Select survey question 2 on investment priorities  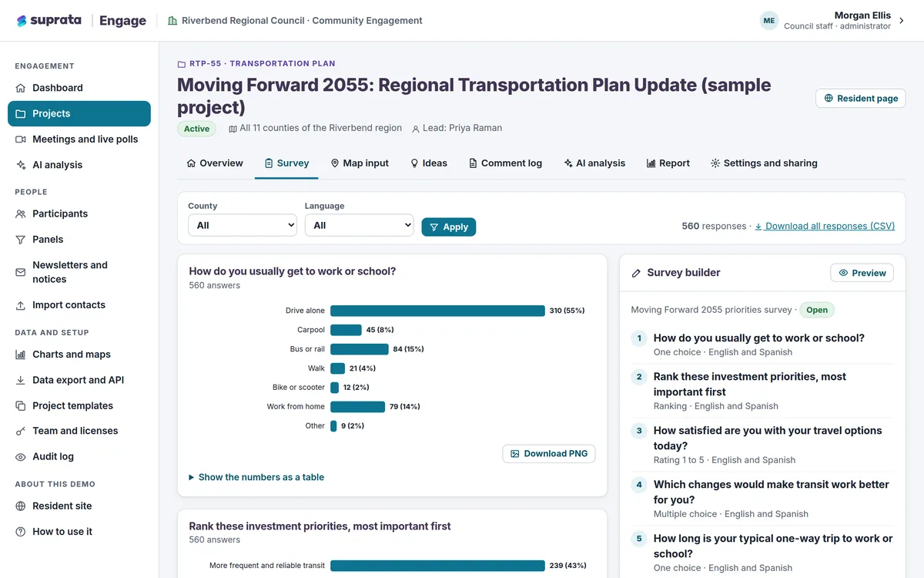pyautogui.click(x=762, y=391)
